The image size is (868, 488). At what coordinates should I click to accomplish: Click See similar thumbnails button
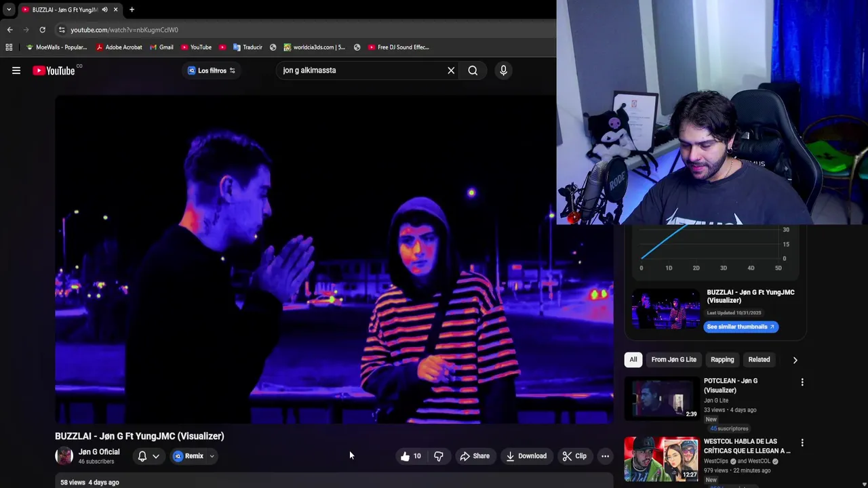pyautogui.click(x=741, y=327)
